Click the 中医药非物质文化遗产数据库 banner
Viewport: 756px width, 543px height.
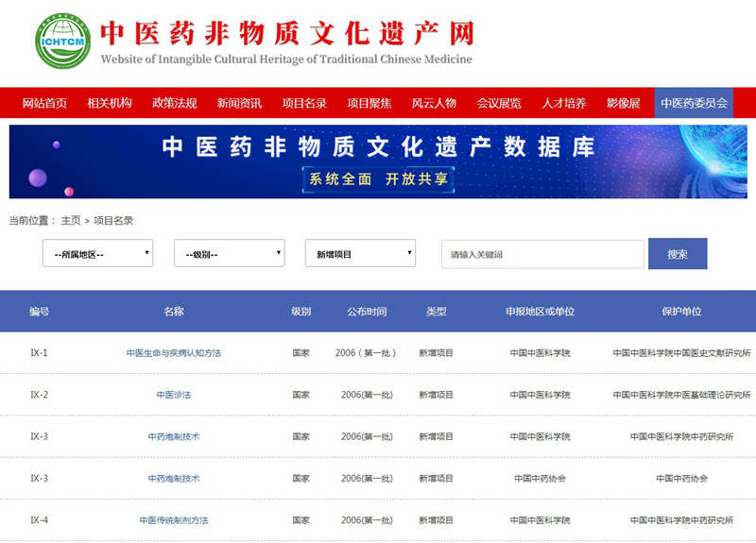click(x=378, y=161)
